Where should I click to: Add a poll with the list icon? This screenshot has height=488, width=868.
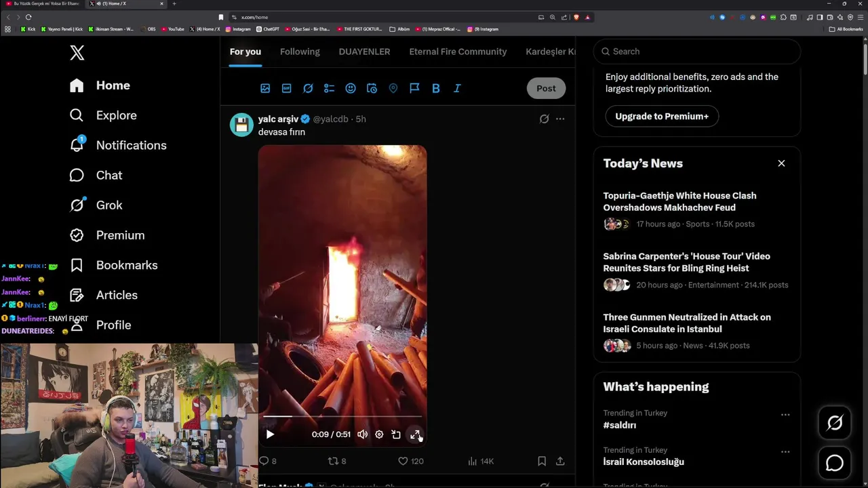(x=329, y=88)
